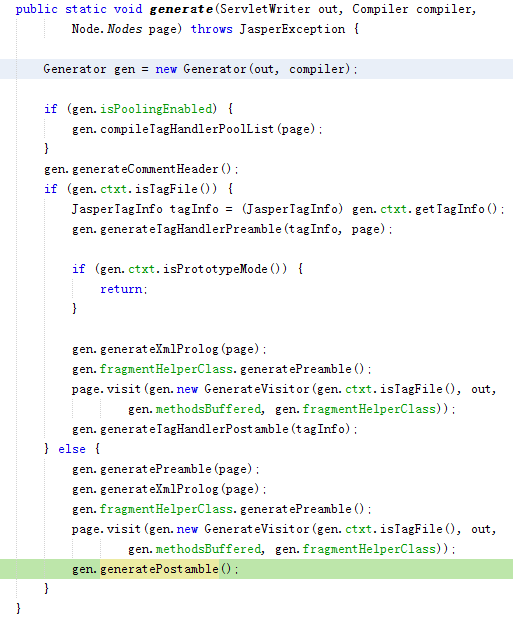
Task: Click the green isPoolingEnabled field
Action: coord(156,109)
